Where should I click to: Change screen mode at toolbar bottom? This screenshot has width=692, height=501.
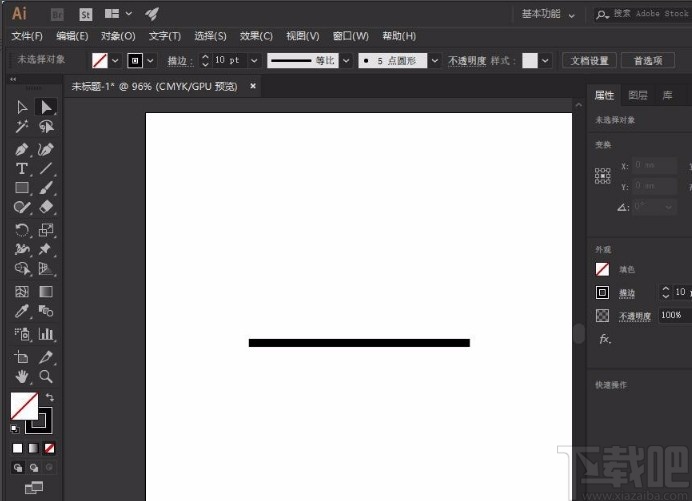coord(34,487)
